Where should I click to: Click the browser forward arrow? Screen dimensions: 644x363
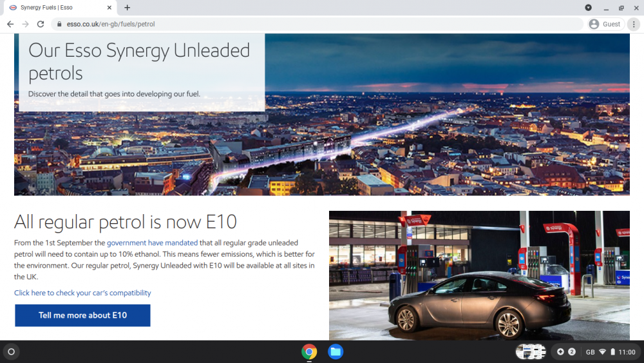coord(26,25)
